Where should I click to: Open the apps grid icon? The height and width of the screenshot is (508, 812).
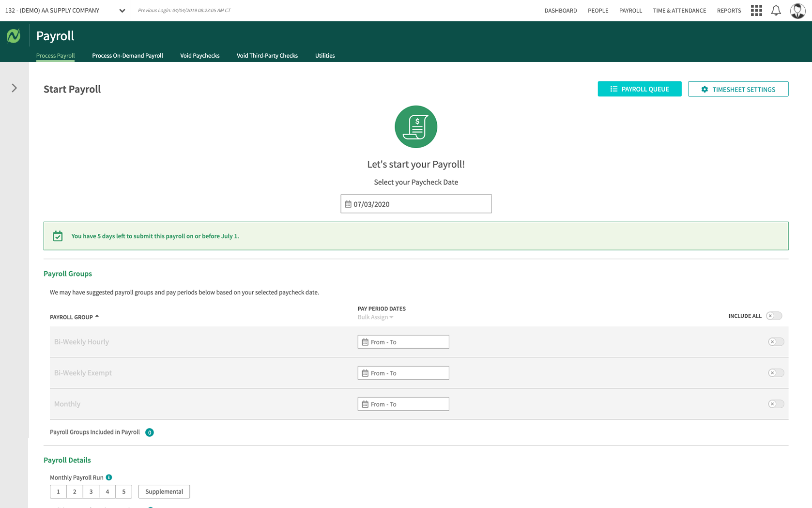[x=756, y=11]
